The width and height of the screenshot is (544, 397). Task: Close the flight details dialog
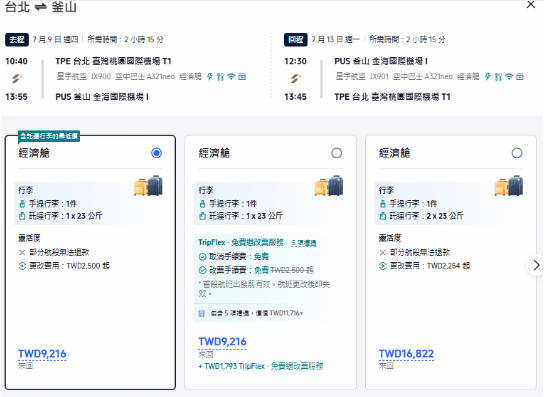tap(530, 5)
